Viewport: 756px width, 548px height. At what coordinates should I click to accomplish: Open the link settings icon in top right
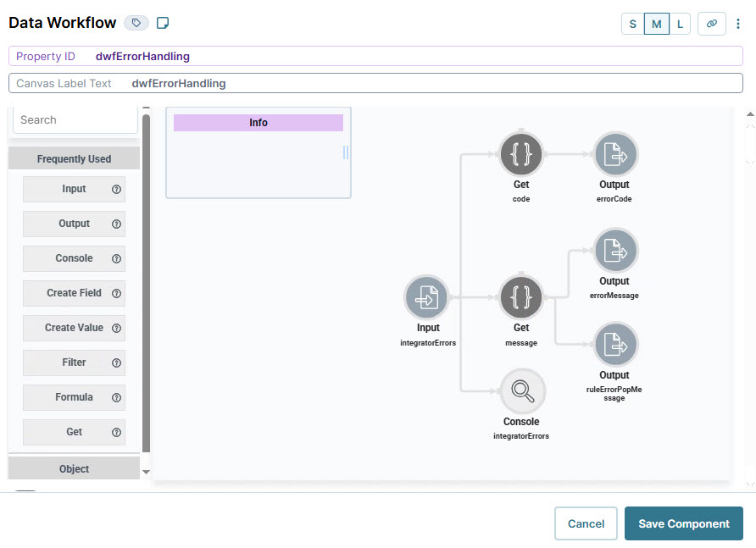point(712,24)
